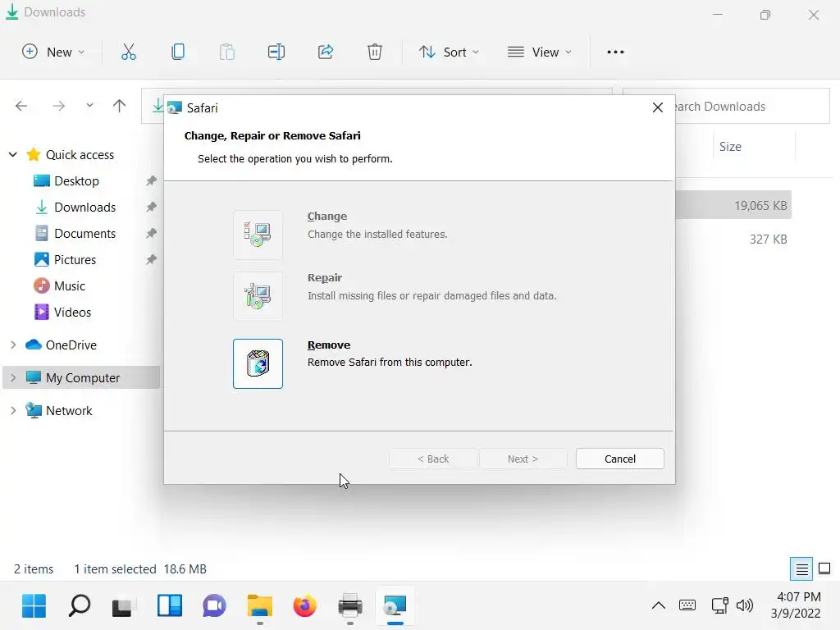The width and height of the screenshot is (840, 630).
Task: Click the pin icon next to Pictures
Action: [x=152, y=260]
